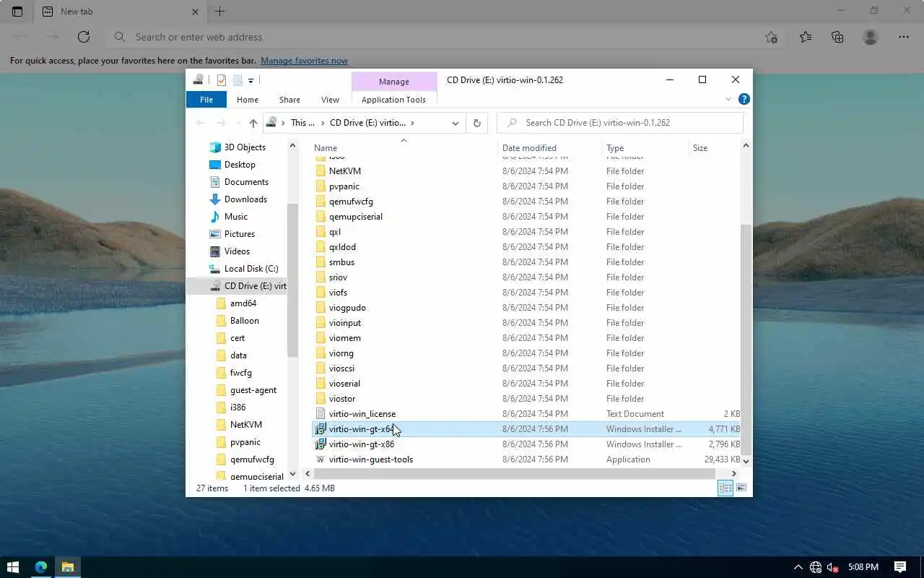Open Videos in navigation pane
The height and width of the screenshot is (578, 924).
[237, 251]
